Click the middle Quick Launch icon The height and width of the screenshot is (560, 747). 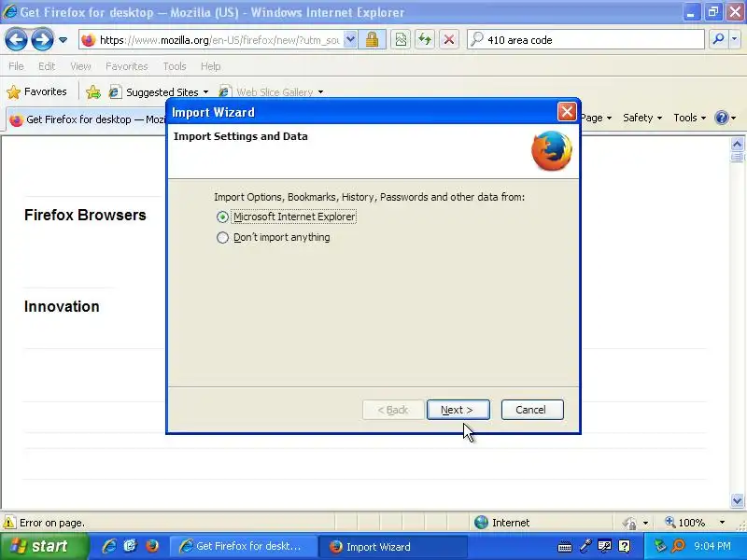click(130, 546)
